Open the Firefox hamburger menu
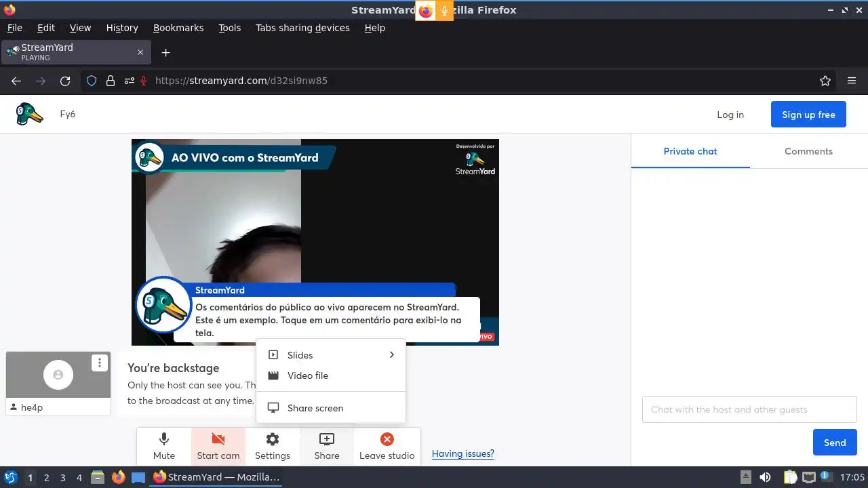Viewport: 868px width, 488px height. pyautogui.click(x=852, y=81)
